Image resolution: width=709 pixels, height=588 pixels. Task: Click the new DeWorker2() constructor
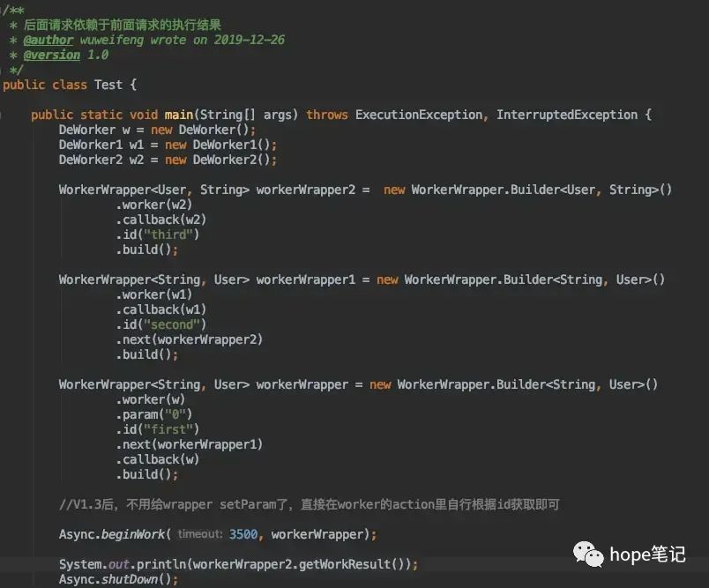coord(222,159)
